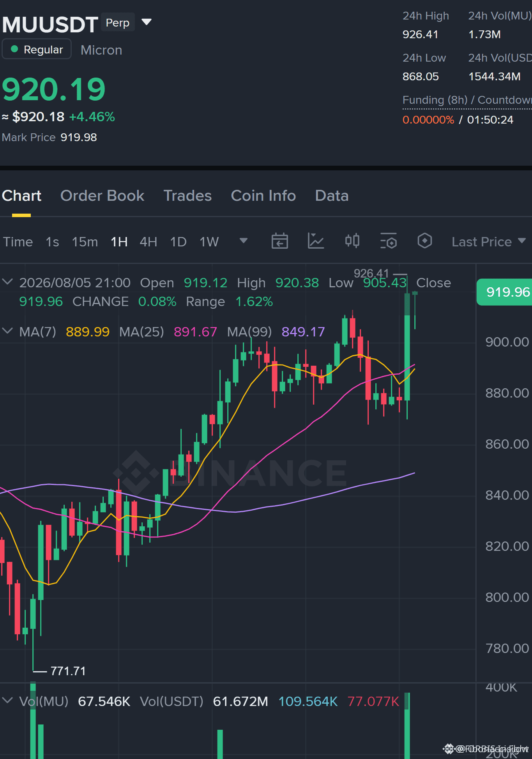Screen dimensions: 532x759
Task: Click the candle date 2026/08/05 21:00
Action: 75,283
